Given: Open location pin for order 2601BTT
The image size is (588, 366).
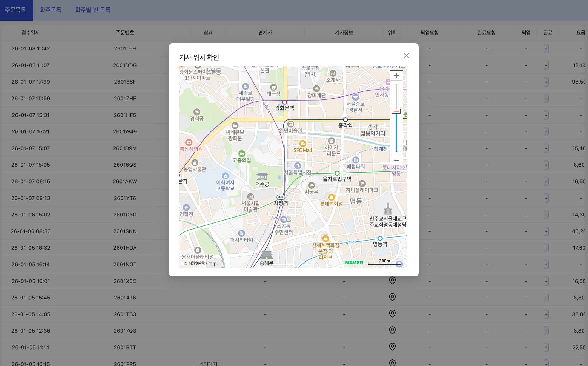Looking at the screenshot, I should (392, 347).
